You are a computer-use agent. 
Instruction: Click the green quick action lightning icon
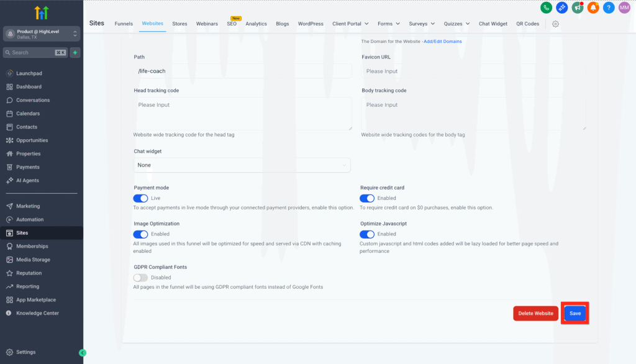75,53
